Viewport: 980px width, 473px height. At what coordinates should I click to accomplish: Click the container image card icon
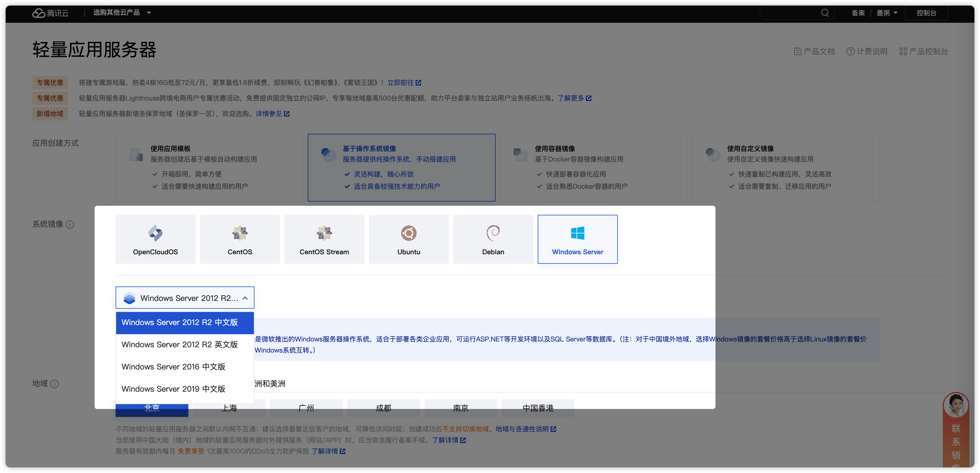(x=520, y=155)
